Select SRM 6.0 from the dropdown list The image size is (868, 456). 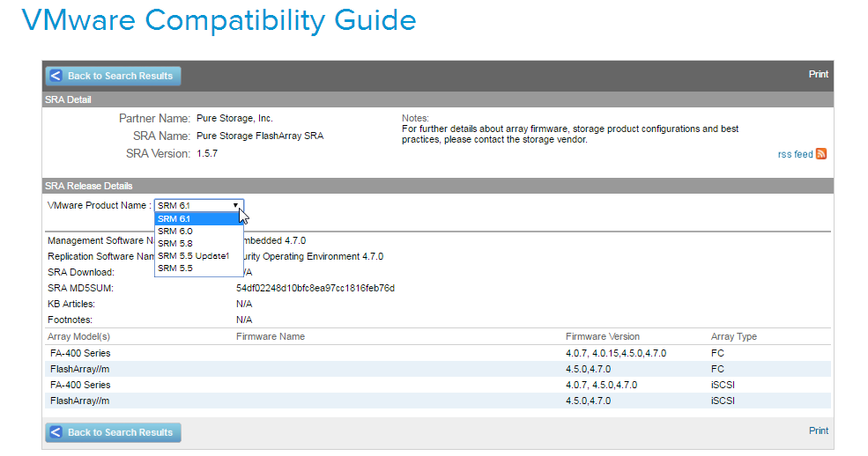click(x=198, y=231)
